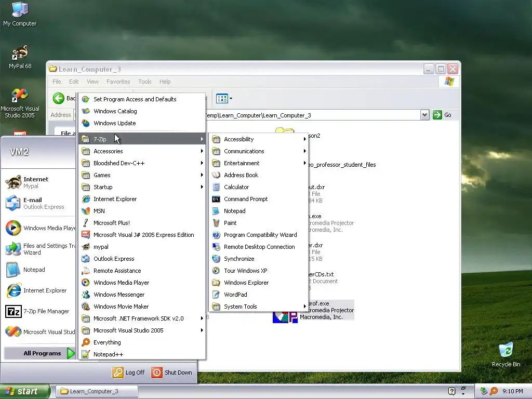Screen dimensions: 532x399
Task: Open the Tools menu
Action: click(x=144, y=82)
